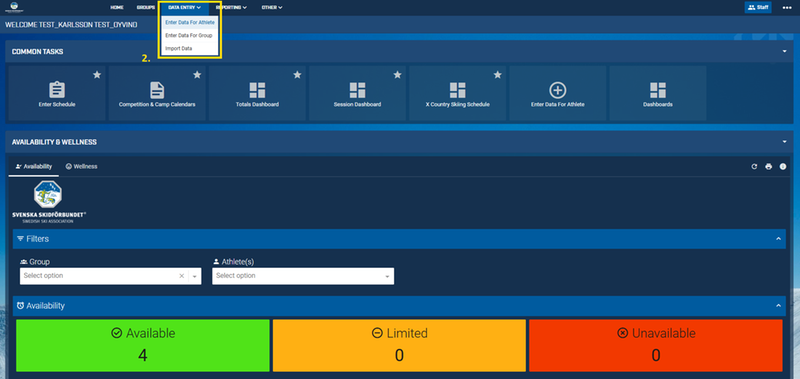Select Enter Data For Athlete menu entry
Image resolution: width=800 pixels, height=379 pixels.
click(x=190, y=22)
